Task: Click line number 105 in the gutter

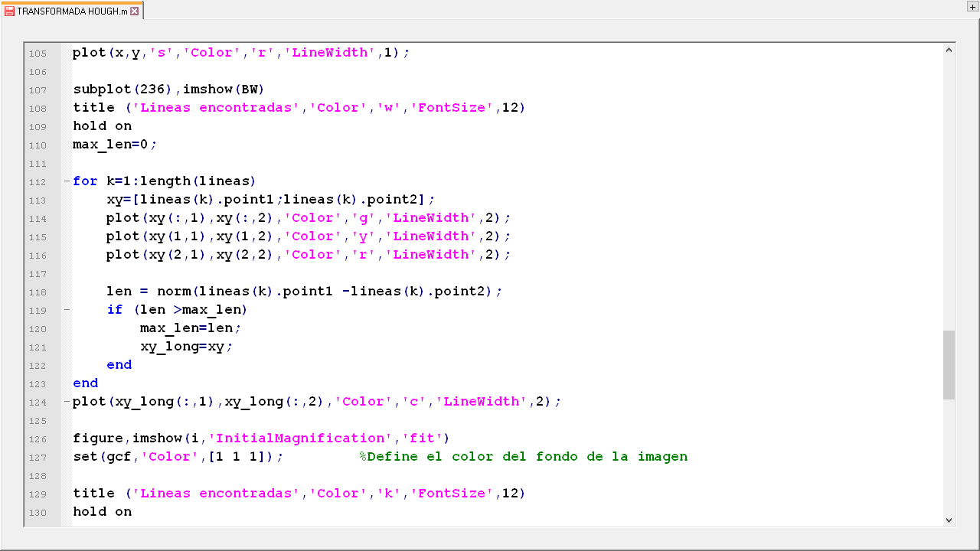Action: (38, 54)
